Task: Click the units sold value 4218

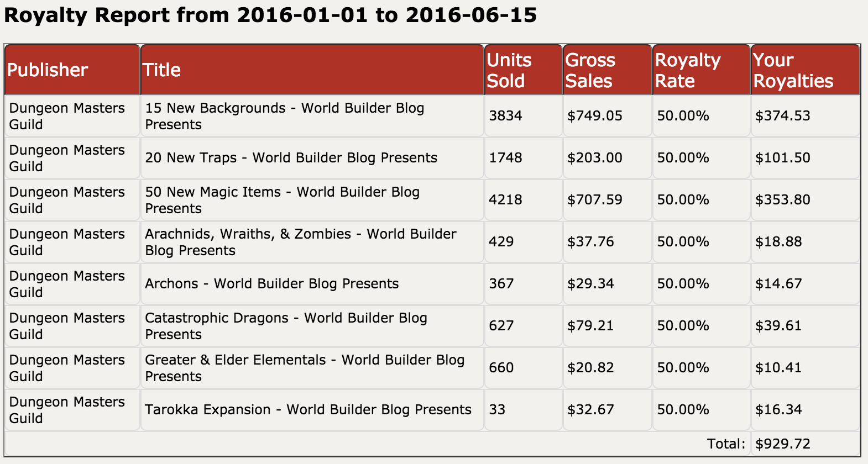Action: click(x=505, y=200)
